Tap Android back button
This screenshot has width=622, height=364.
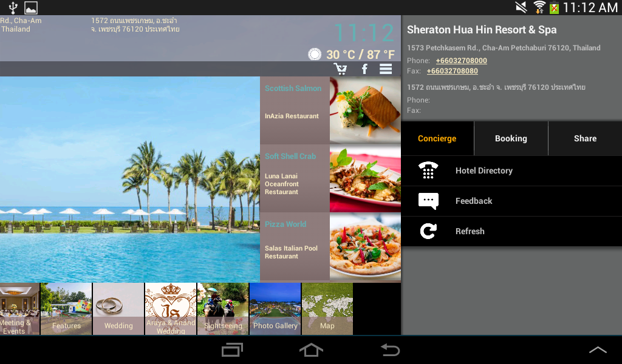390,350
